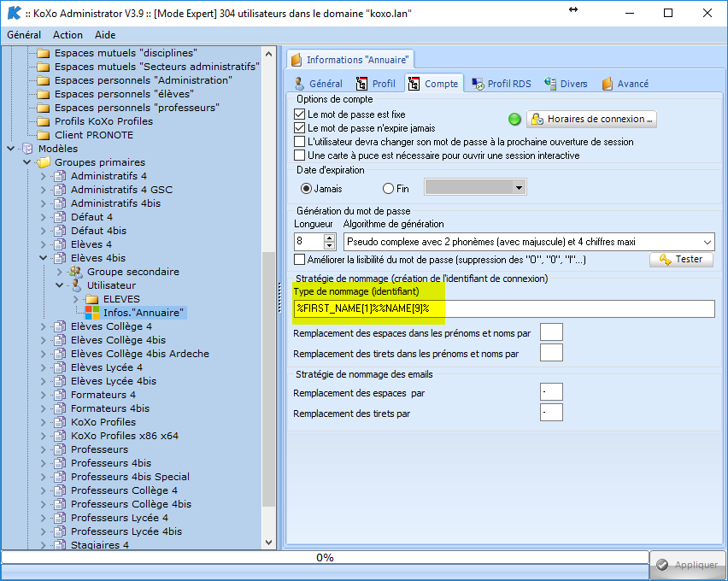Click the 0% progress bar
Image resolution: width=728 pixels, height=581 pixels.
coord(325,557)
